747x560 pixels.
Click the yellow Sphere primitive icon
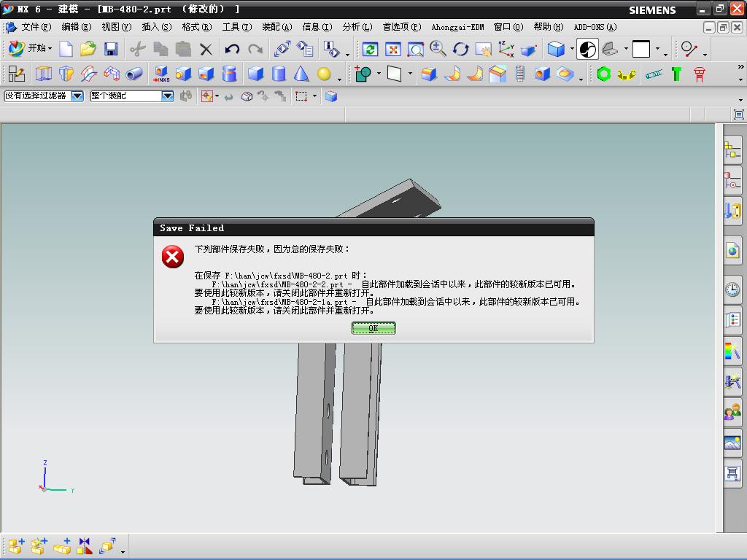pyautogui.click(x=324, y=74)
